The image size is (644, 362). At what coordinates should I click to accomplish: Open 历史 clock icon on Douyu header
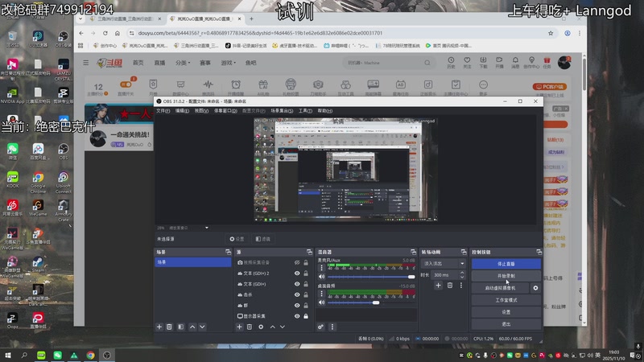tap(451, 63)
